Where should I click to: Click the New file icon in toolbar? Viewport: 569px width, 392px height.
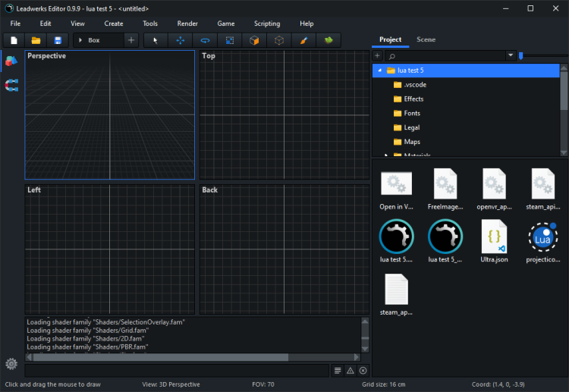click(14, 40)
